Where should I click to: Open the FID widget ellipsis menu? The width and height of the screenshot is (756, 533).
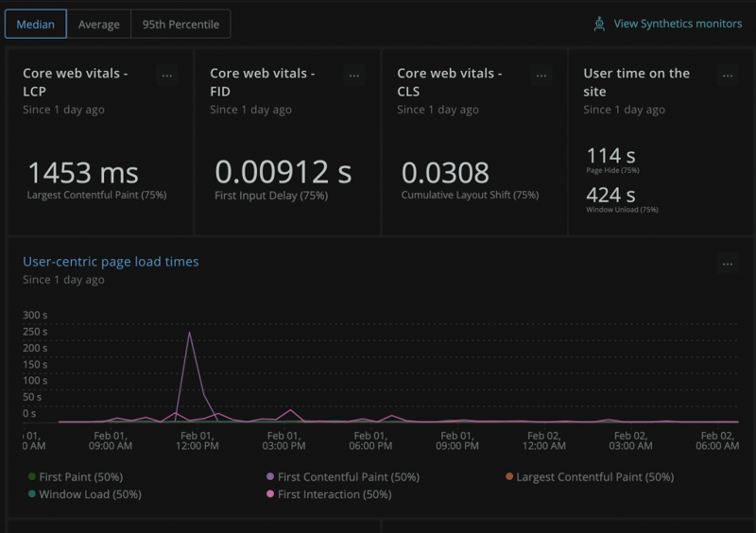[x=353, y=76]
